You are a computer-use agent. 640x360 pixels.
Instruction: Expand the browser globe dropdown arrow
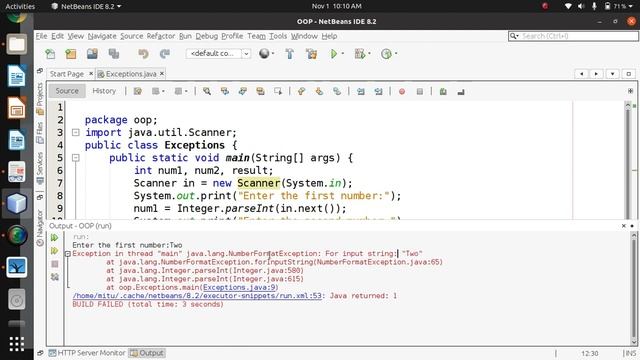click(x=273, y=53)
